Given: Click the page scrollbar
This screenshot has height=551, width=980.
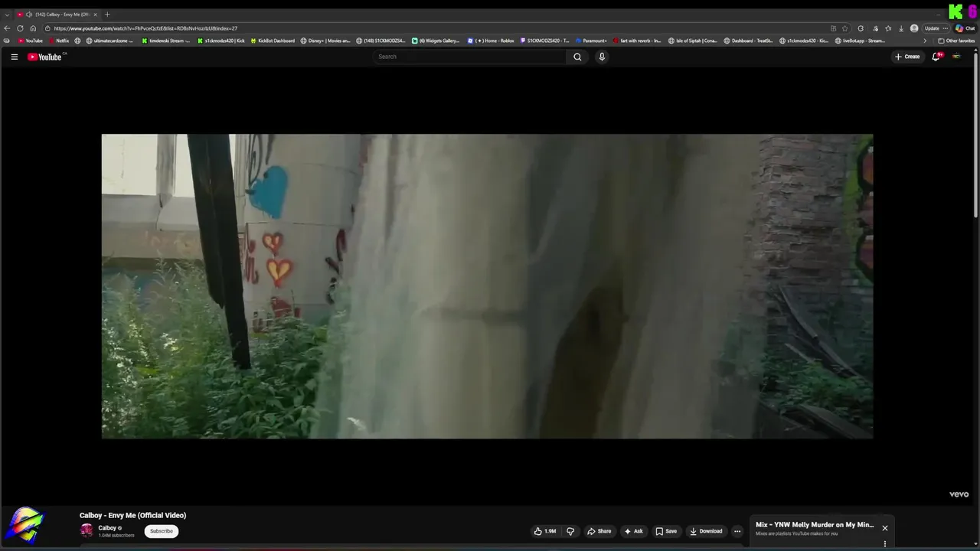Looking at the screenshot, I should tap(975, 134).
